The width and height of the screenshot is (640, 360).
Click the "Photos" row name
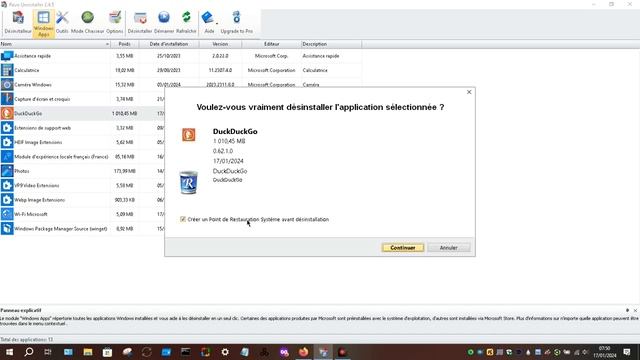pos(22,171)
